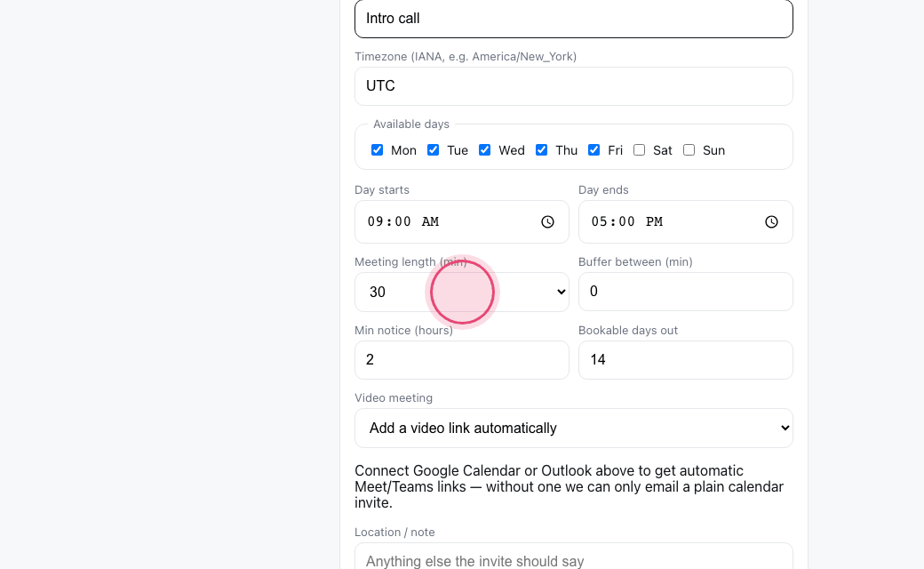Uncheck the Wed availability checkbox

(x=484, y=149)
